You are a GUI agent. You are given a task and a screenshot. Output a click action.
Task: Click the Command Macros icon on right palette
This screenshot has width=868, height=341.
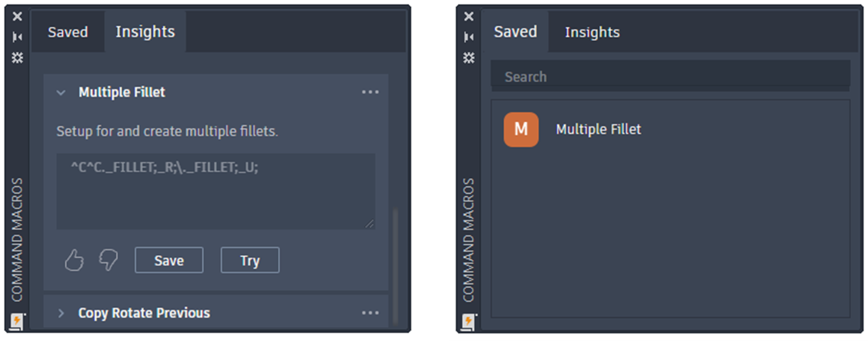tap(468, 321)
